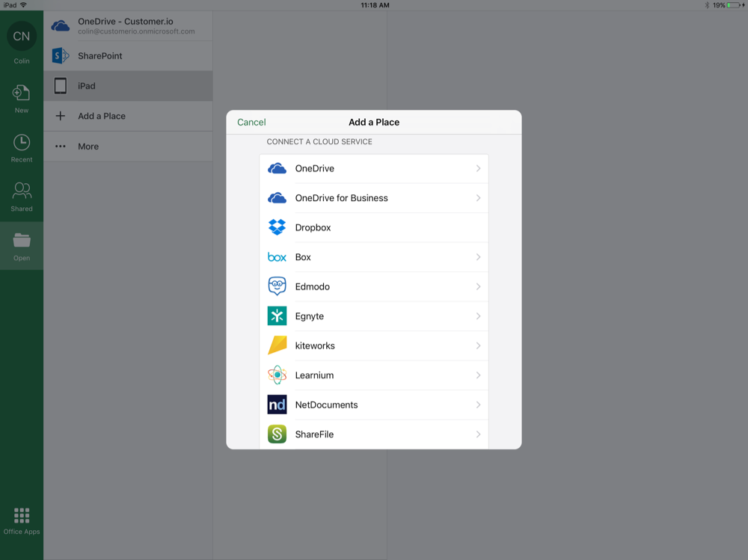Open the More places entry

(128, 147)
